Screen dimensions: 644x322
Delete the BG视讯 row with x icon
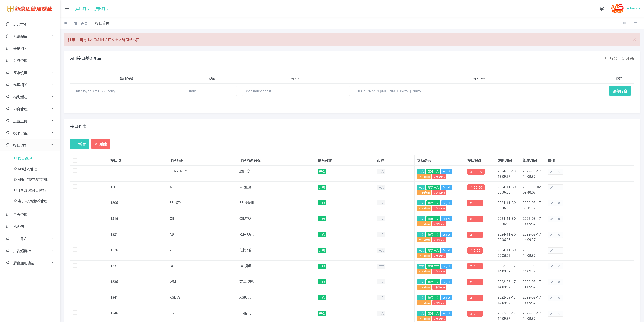559,313
